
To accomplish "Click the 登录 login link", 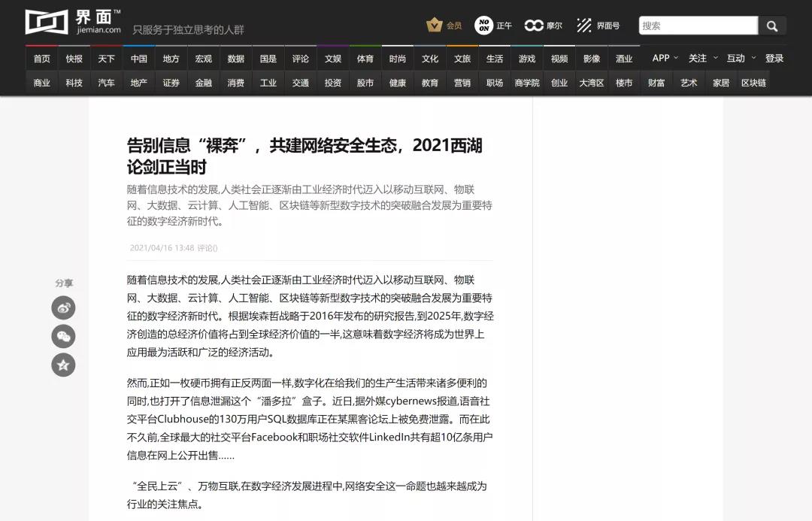I will 774,58.
